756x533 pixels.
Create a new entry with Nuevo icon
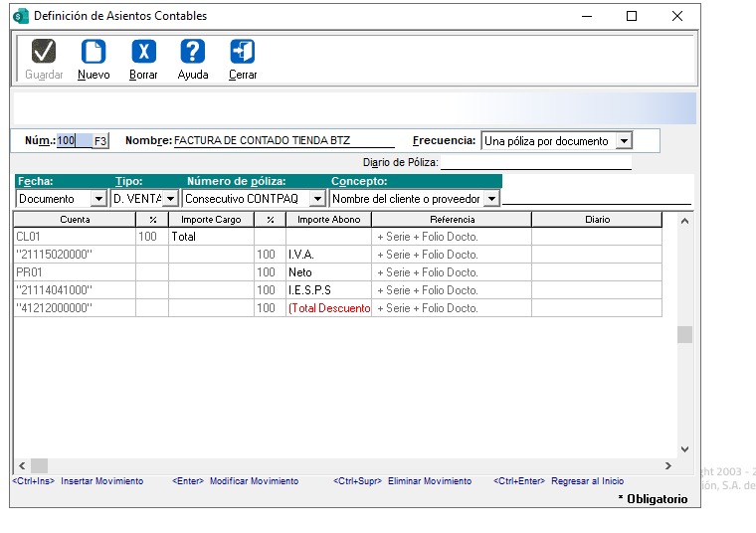94,52
